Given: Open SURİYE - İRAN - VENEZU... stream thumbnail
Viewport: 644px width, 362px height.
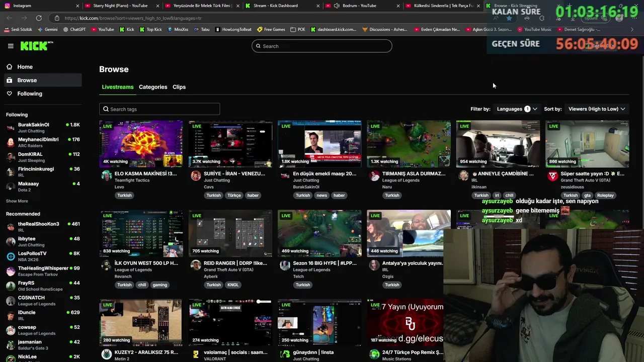Looking at the screenshot, I should [x=230, y=144].
